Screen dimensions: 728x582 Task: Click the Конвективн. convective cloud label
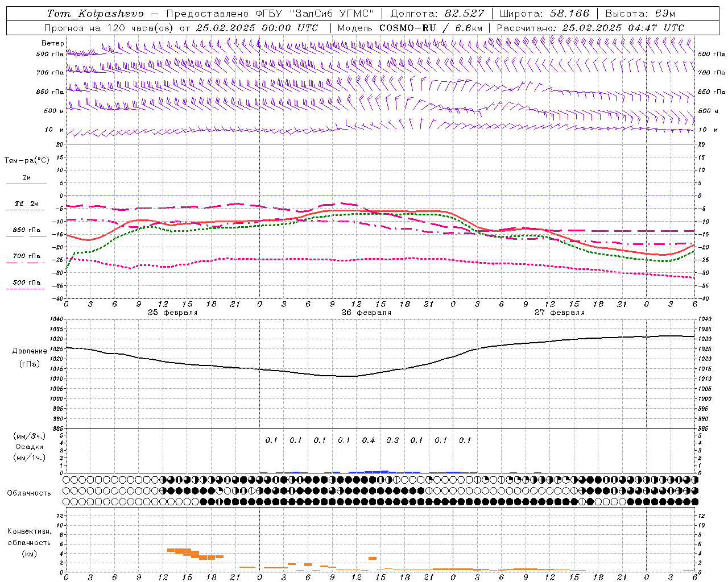point(30,531)
